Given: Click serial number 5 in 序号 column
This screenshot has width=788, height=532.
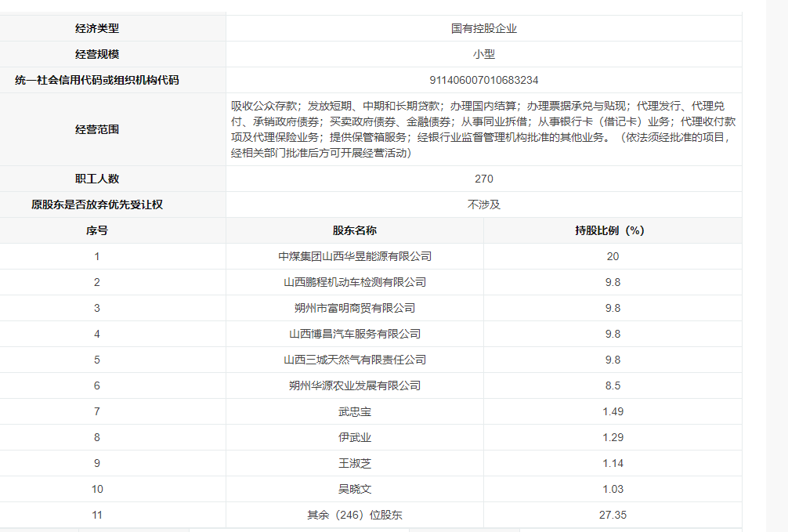Looking at the screenshot, I should click(x=97, y=360).
